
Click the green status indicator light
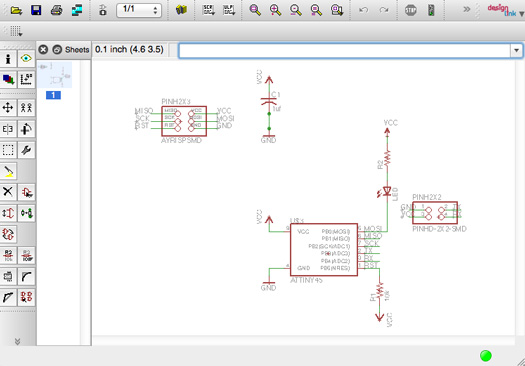pos(485,356)
